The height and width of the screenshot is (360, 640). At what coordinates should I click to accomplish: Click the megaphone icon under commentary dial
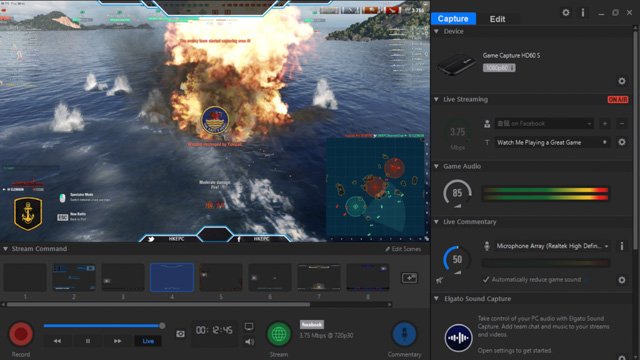click(440, 280)
